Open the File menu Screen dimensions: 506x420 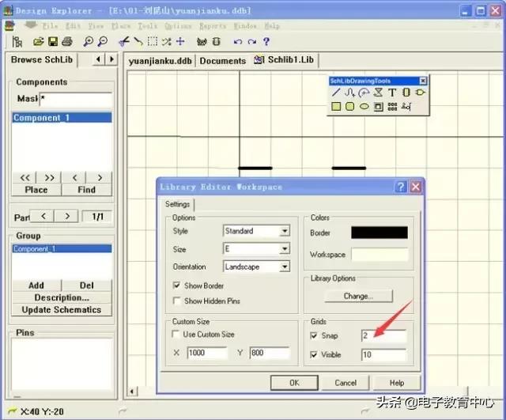click(x=51, y=26)
